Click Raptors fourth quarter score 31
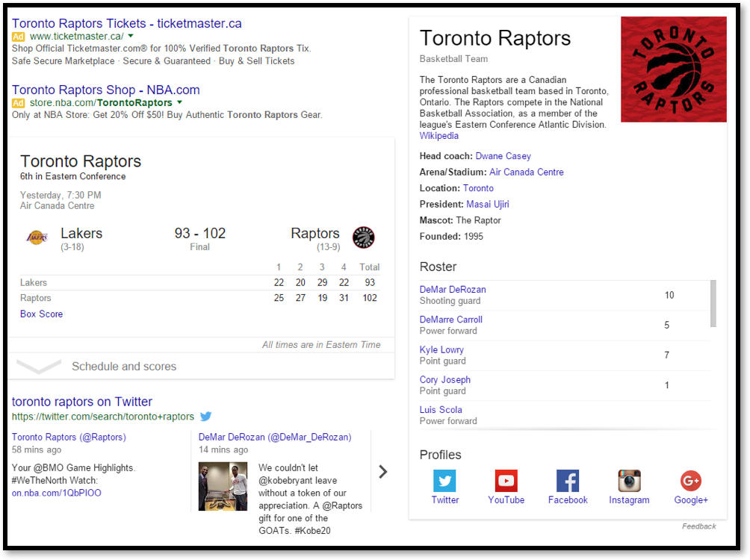750x560 pixels. tap(344, 298)
